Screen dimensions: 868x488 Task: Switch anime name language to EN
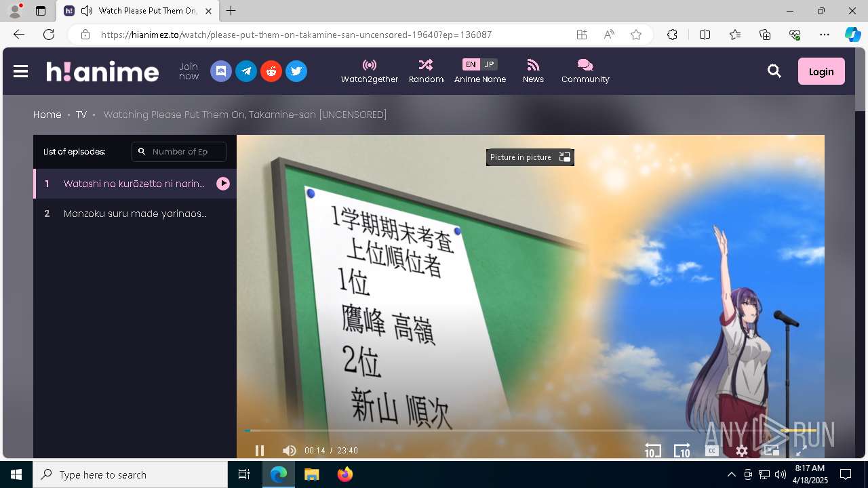(x=471, y=64)
